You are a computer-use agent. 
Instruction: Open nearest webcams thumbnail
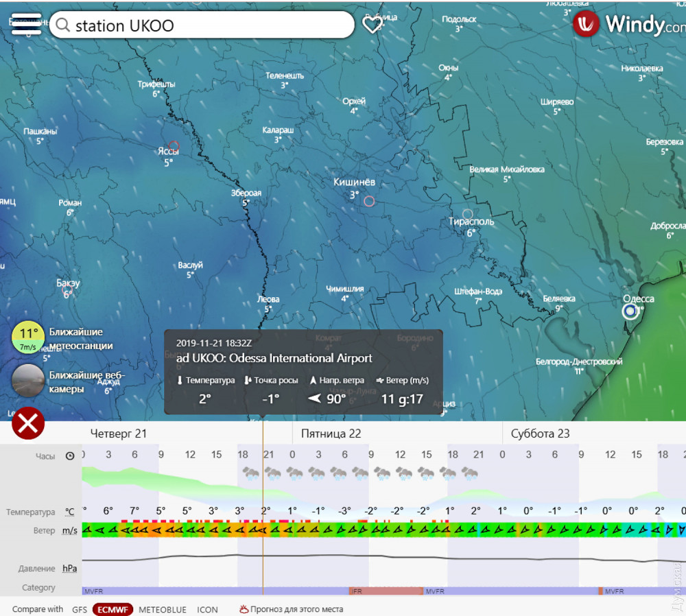coord(28,382)
